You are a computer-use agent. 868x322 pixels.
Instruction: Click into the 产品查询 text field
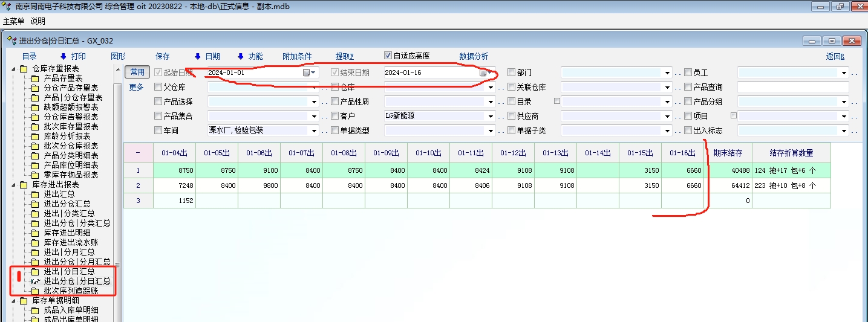792,87
